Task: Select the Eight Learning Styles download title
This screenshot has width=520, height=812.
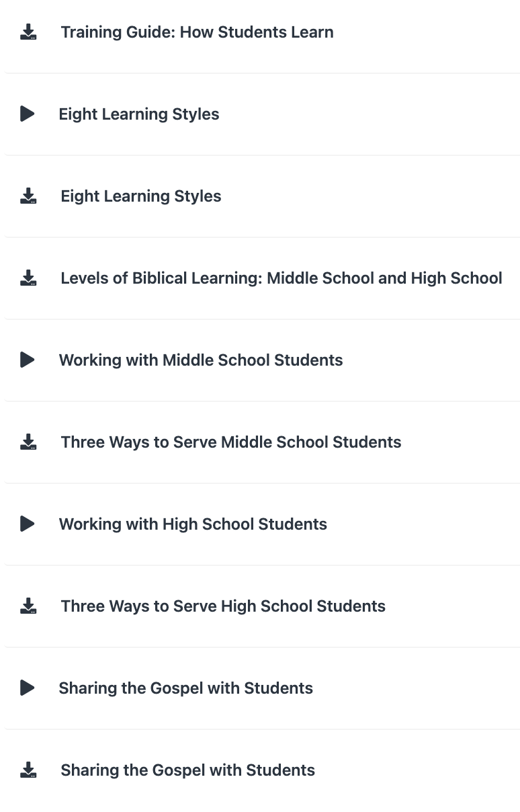Action: coord(141,196)
